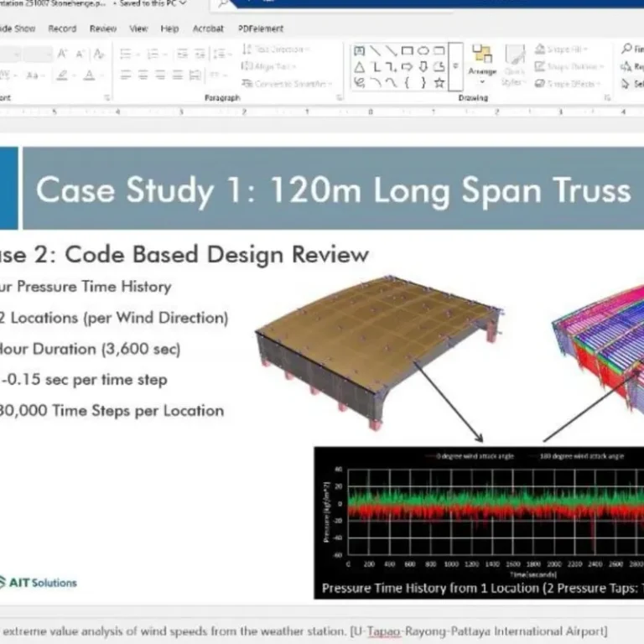Viewport: 644px width, 644px height.
Task: Insert a text box from shapes gallery
Action: pyautogui.click(x=359, y=51)
